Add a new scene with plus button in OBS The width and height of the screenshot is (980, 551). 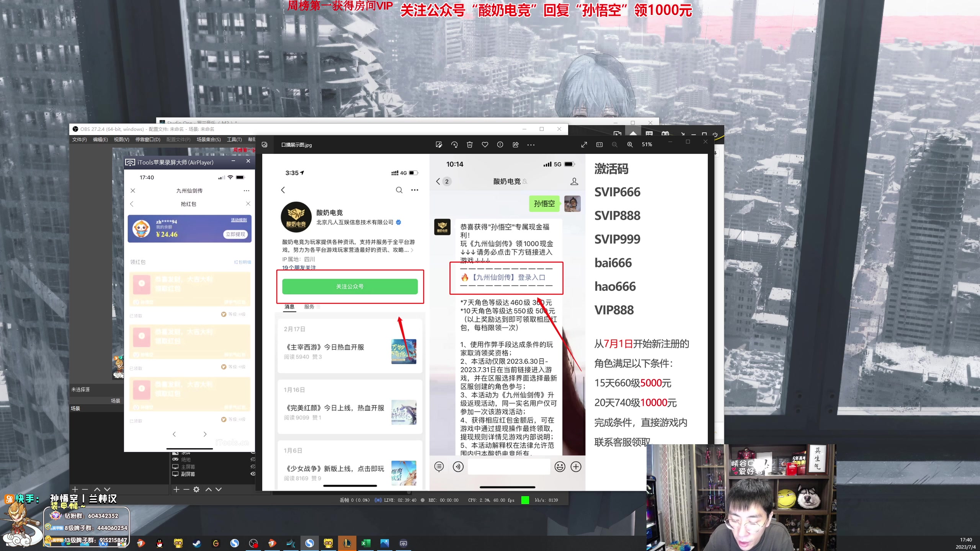click(75, 489)
